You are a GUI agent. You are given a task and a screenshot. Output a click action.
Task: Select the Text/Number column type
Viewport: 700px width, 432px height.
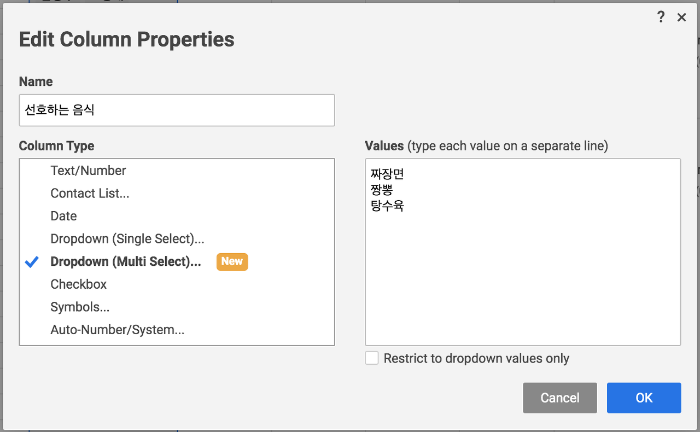coord(88,171)
